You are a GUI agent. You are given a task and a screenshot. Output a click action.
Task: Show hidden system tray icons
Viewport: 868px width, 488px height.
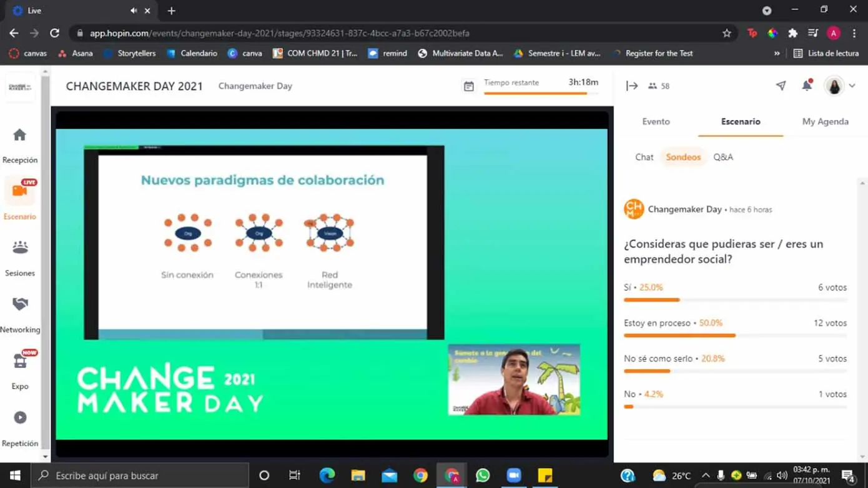pyautogui.click(x=706, y=476)
